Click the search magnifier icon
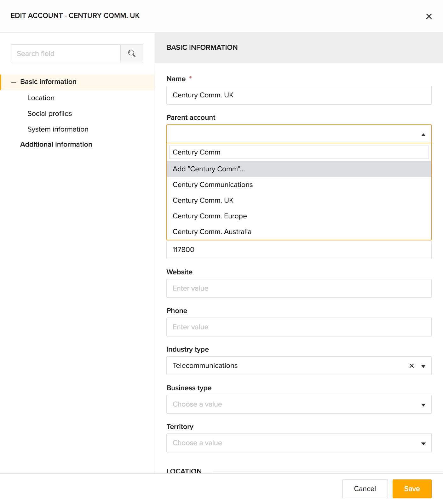Viewport: 443px width, 504px height. click(x=132, y=54)
